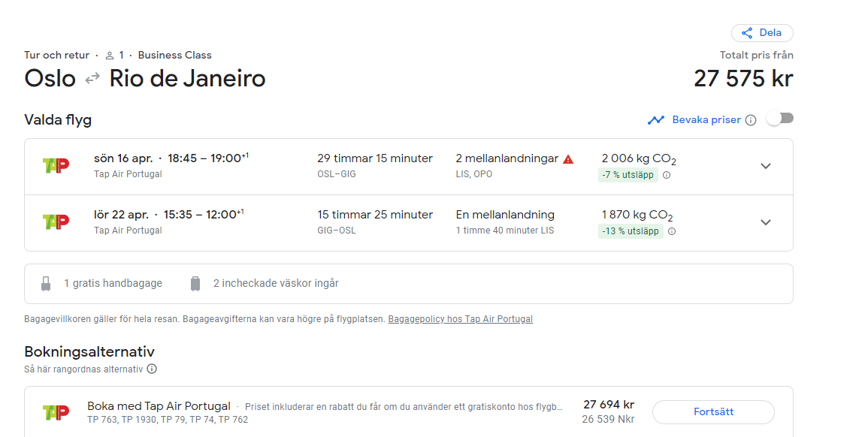Click the Boka med Tap Air Portugal option
Viewport: 868px width, 437px height.
click(x=159, y=406)
